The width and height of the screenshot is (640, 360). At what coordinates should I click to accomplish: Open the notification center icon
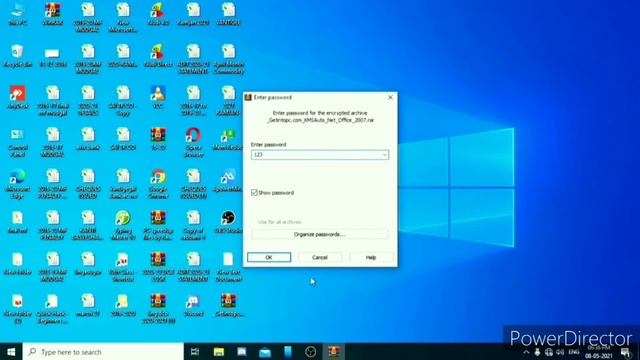click(626, 352)
